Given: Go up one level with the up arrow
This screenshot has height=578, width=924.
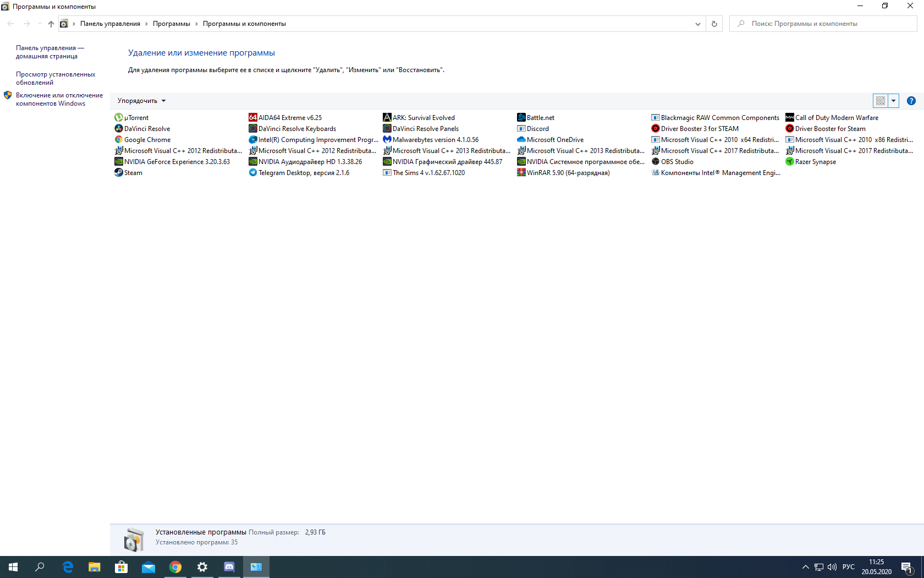Looking at the screenshot, I should click(x=51, y=24).
